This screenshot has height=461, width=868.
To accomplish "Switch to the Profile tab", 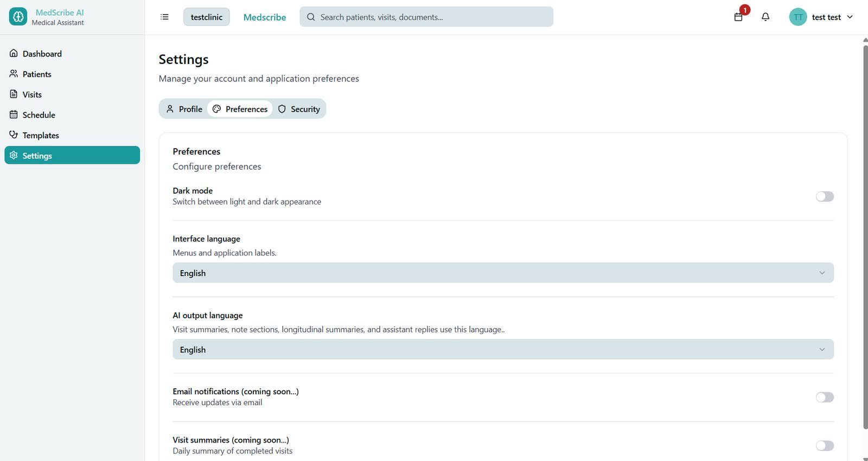I will pos(184,109).
